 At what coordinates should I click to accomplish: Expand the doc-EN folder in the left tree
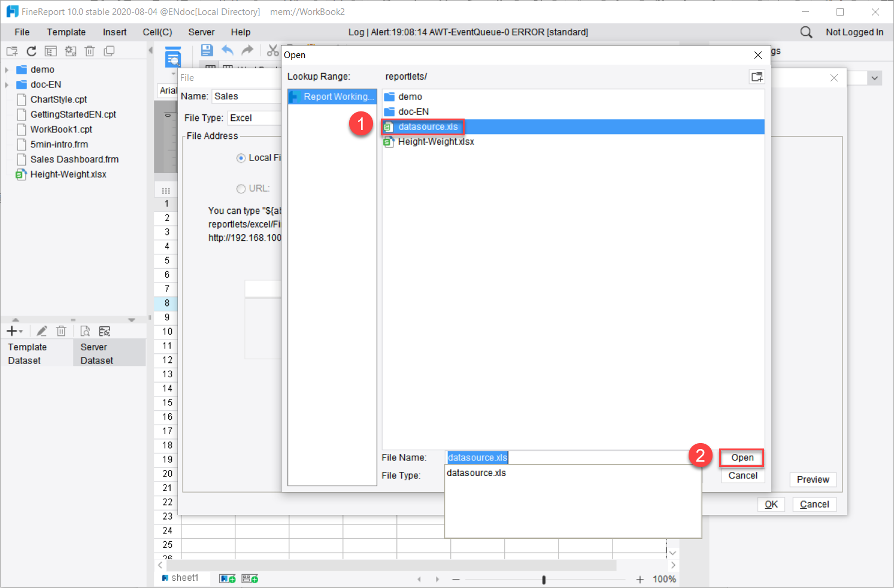[x=7, y=85]
